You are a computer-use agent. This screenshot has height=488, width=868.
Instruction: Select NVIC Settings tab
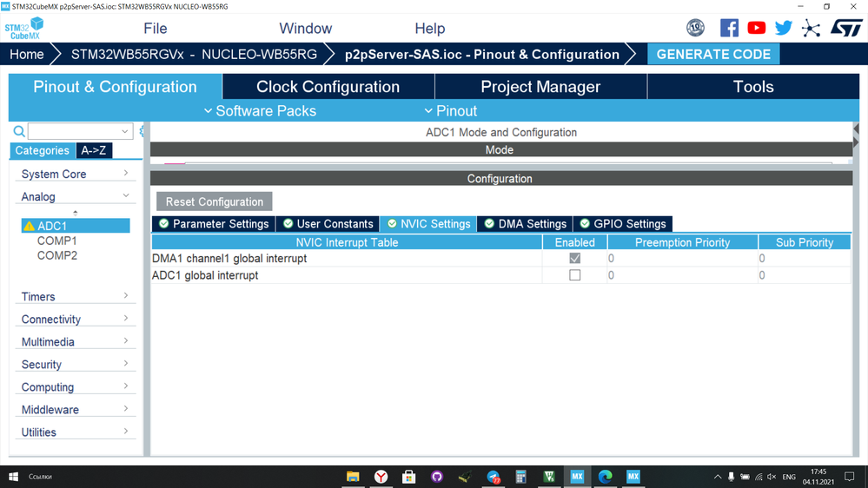click(x=428, y=224)
